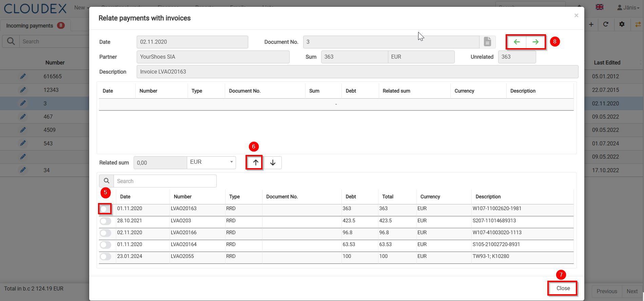Toggle the switch for invoice LVAO203
Screen dimensions: 644x301
point(105,221)
